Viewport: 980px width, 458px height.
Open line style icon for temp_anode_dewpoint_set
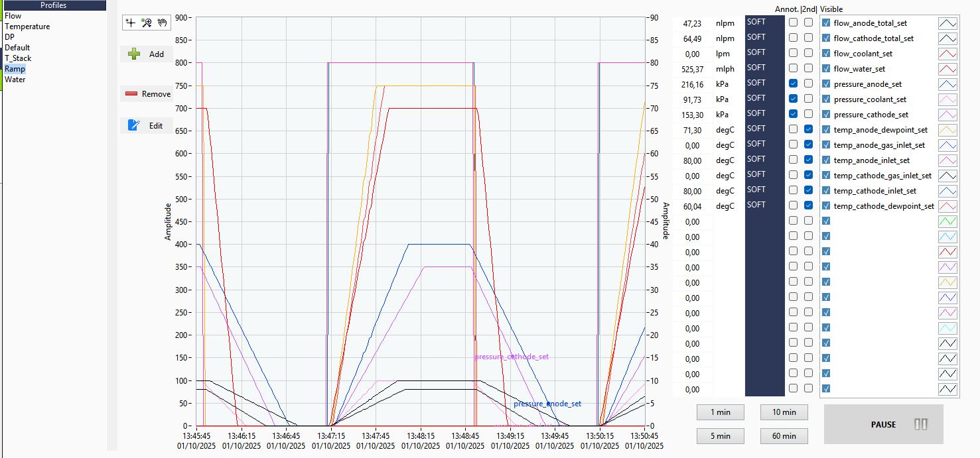click(947, 129)
